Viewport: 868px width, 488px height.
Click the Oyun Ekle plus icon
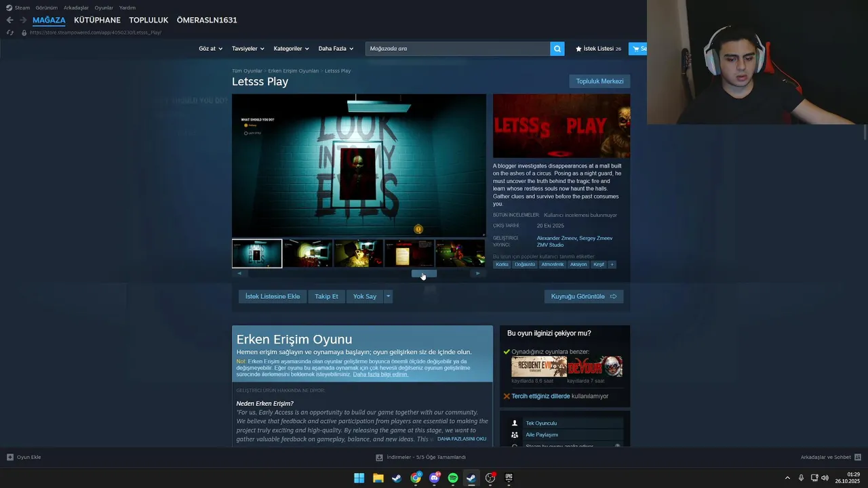(x=9, y=457)
